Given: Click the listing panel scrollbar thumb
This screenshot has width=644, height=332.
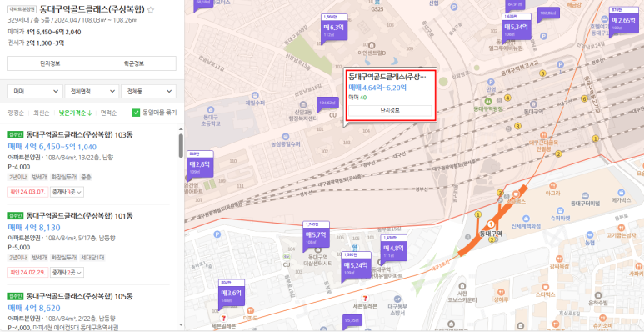Looking at the screenshot, I should pos(181,145).
